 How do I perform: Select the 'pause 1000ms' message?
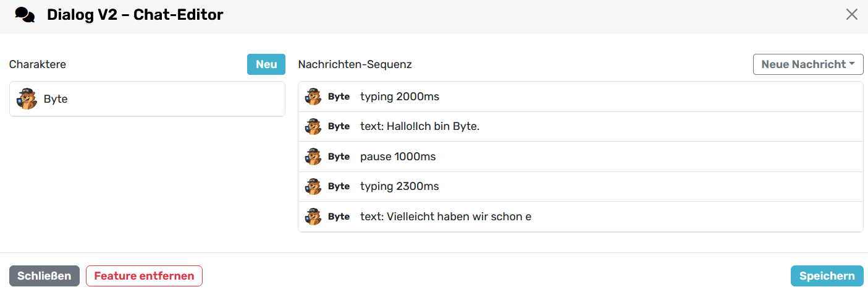pos(398,157)
